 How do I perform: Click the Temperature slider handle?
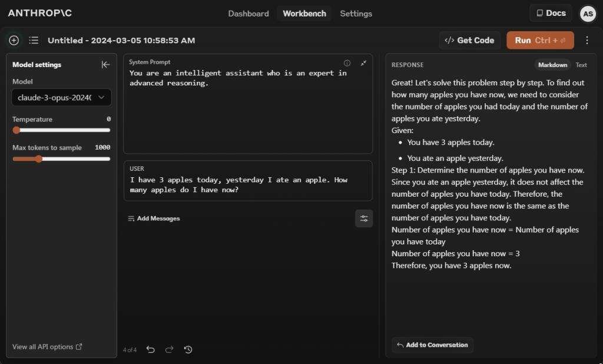coord(16,130)
